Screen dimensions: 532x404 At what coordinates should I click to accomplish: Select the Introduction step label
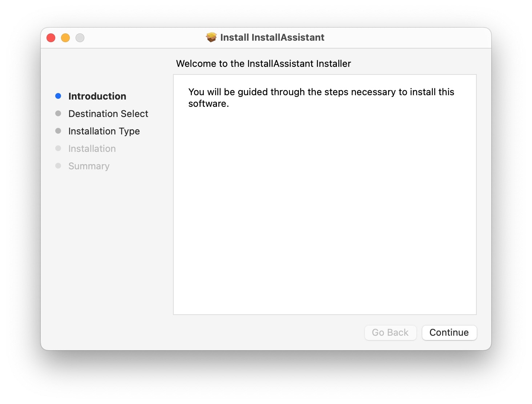click(97, 96)
